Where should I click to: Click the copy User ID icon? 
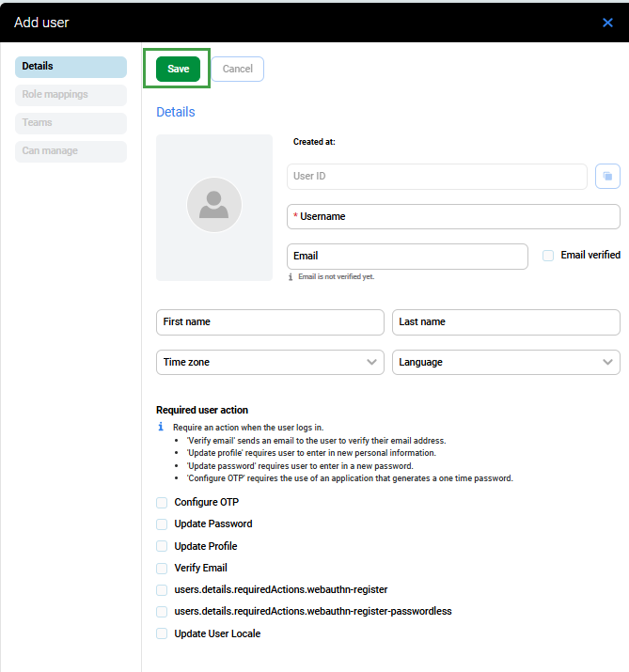[607, 176]
